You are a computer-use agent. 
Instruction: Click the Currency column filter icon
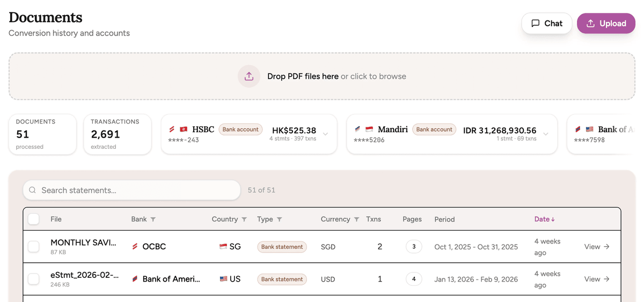point(356,219)
